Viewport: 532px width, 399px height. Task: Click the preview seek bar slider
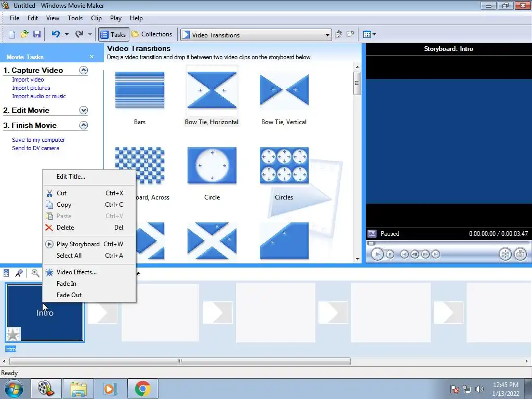click(371, 243)
